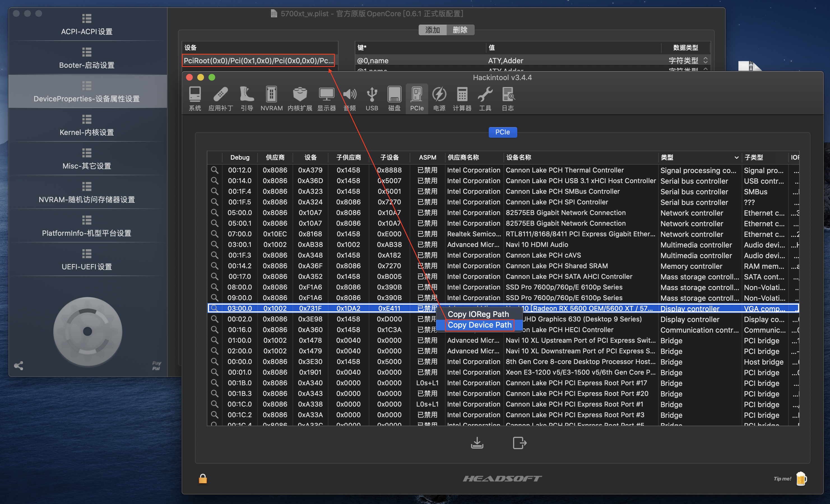Select Cannon Lake PCH cAVS row
This screenshot has width=830, height=504.
503,255
